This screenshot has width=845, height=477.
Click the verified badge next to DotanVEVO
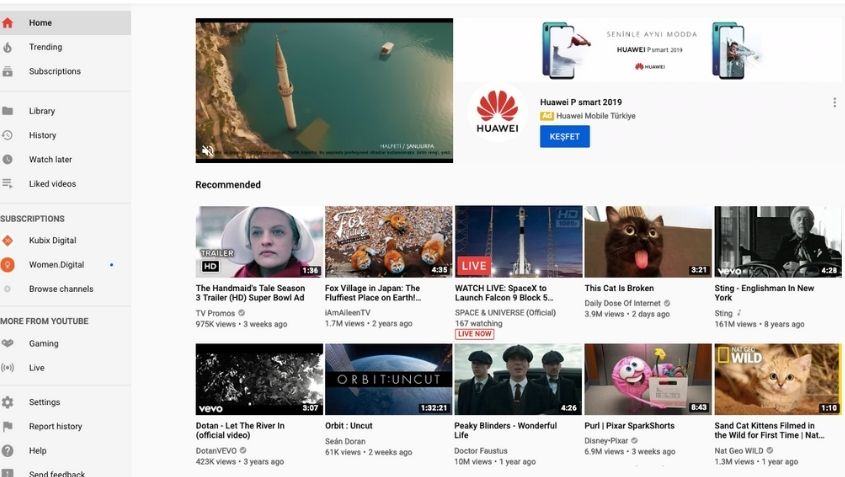(x=243, y=451)
